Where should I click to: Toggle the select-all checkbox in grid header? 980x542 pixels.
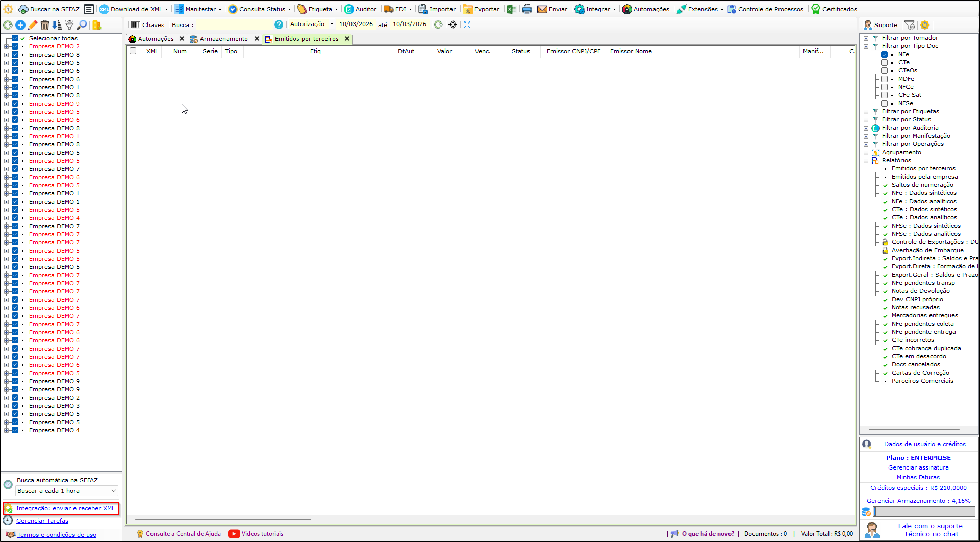tap(133, 51)
